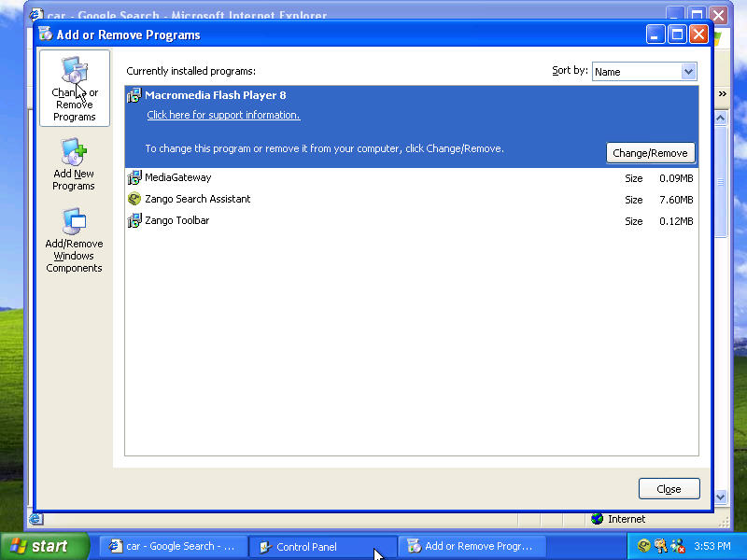This screenshot has height=560, width=747.
Task: Close the Add or Remove Programs window
Action: click(x=698, y=35)
